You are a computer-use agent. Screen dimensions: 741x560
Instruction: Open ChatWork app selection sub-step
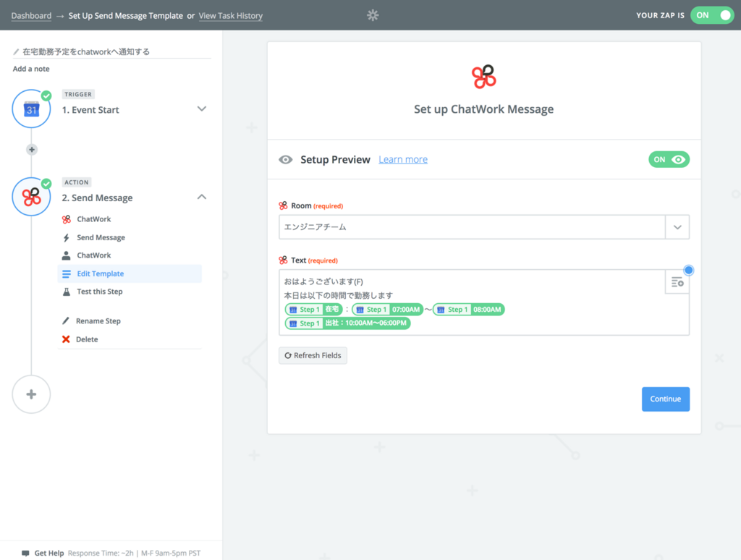point(93,219)
